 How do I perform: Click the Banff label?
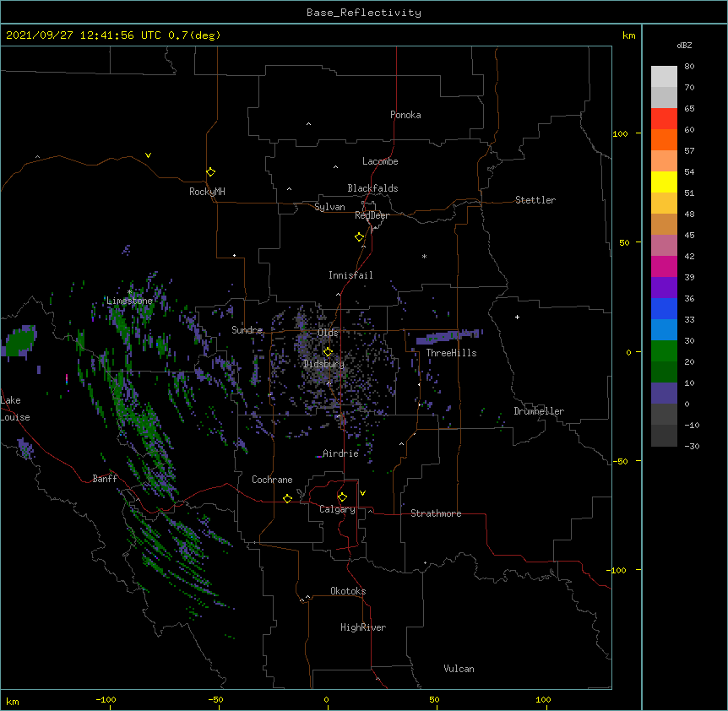pos(105,479)
